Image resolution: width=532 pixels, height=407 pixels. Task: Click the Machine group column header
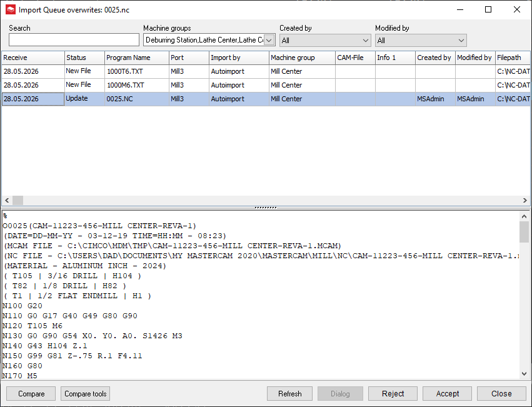(302, 58)
